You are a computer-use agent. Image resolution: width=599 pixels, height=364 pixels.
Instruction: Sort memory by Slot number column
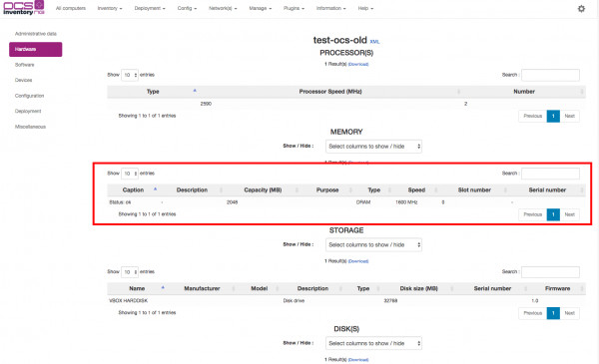474,190
